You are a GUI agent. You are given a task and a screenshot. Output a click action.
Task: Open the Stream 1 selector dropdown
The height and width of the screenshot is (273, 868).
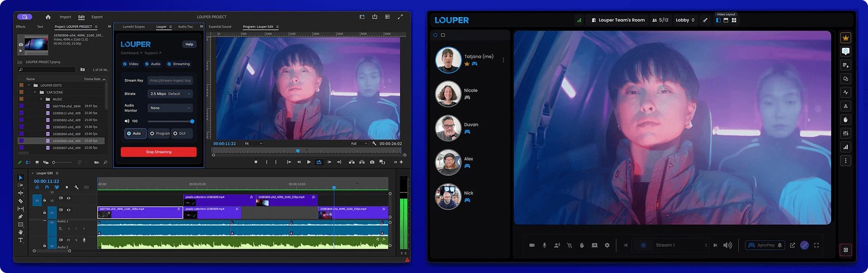[670, 245]
